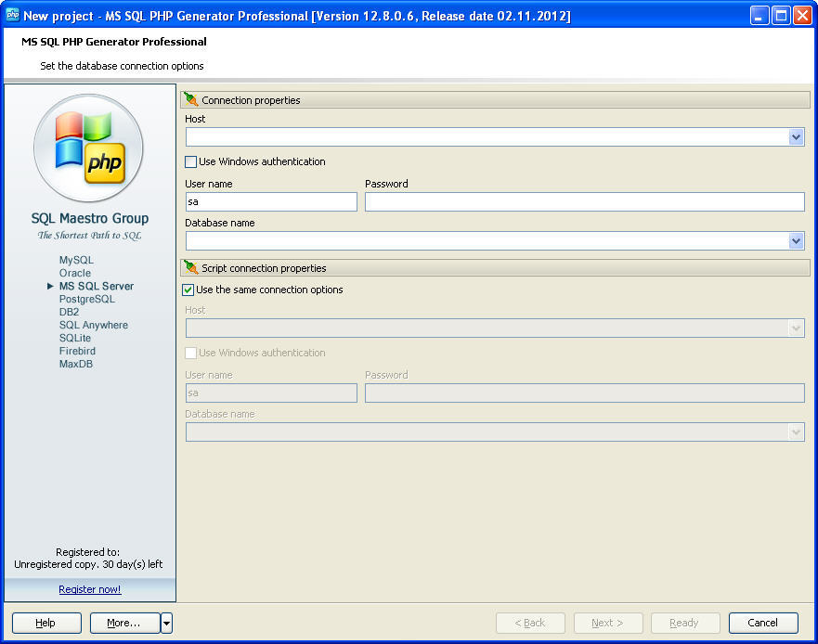Toggle the disabled Use Windows authentication checkbox under Script connection

(x=191, y=353)
